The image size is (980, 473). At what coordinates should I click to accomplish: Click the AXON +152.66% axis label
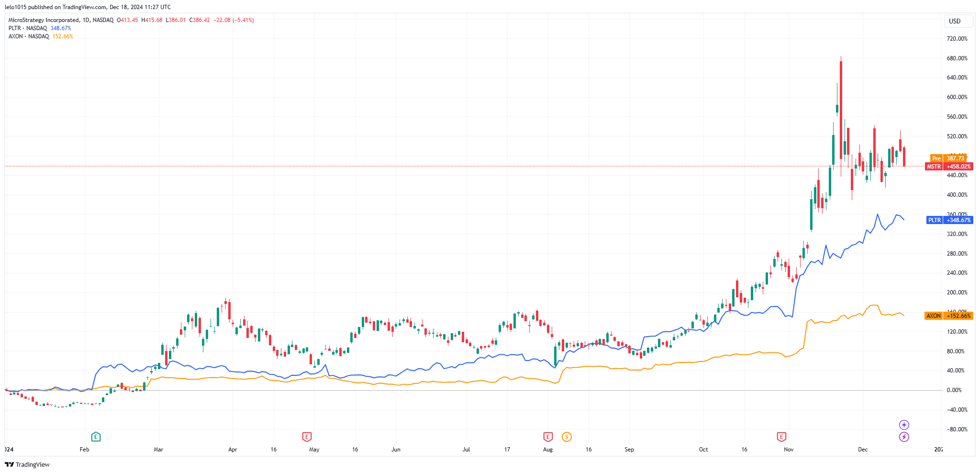[949, 316]
